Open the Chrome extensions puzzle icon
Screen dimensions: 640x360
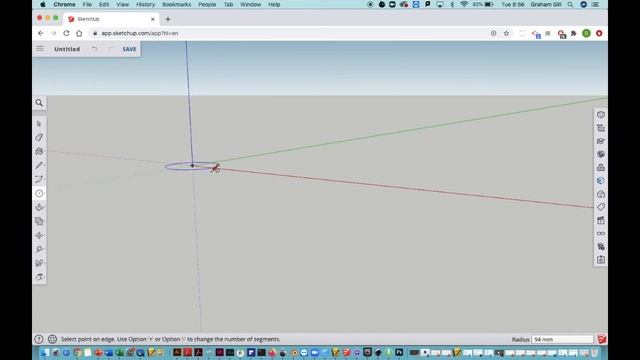point(573,33)
